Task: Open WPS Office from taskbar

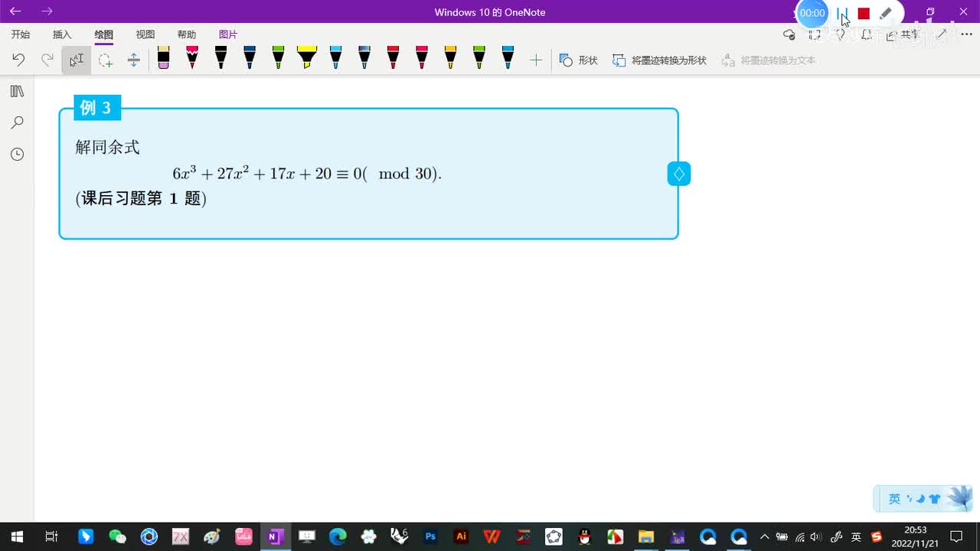Action: [492, 536]
